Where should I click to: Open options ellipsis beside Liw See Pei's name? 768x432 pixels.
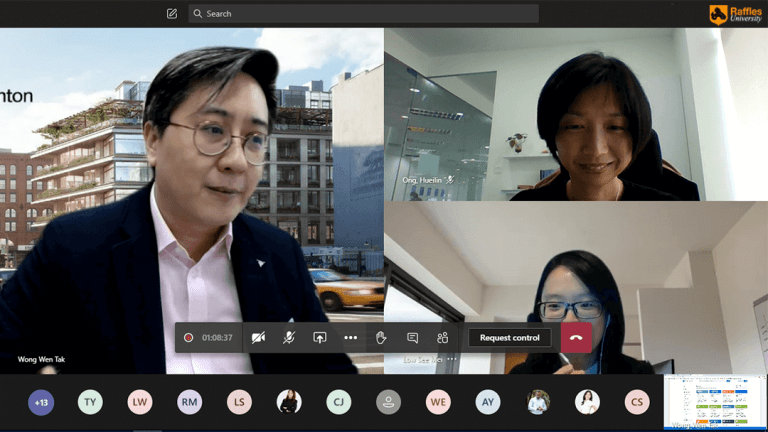452,359
